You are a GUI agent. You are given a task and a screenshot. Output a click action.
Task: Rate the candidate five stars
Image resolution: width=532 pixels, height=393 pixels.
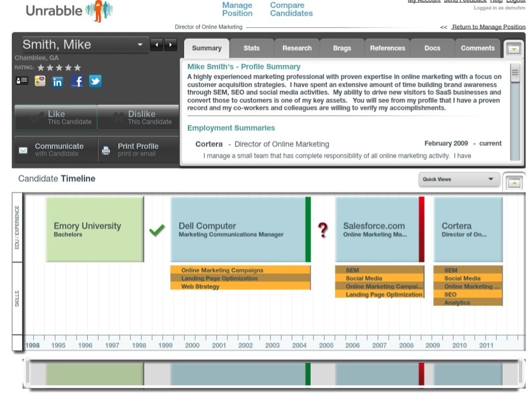click(x=78, y=67)
